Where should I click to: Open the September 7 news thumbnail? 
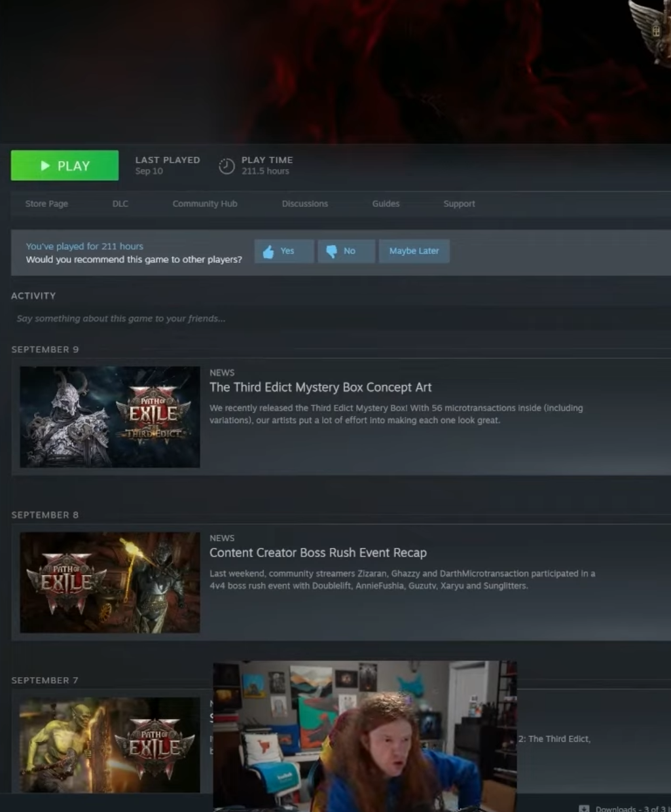pos(110,745)
